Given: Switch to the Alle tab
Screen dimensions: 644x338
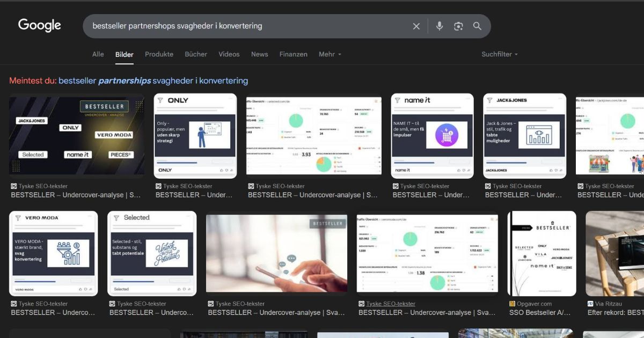Looking at the screenshot, I should coord(98,54).
